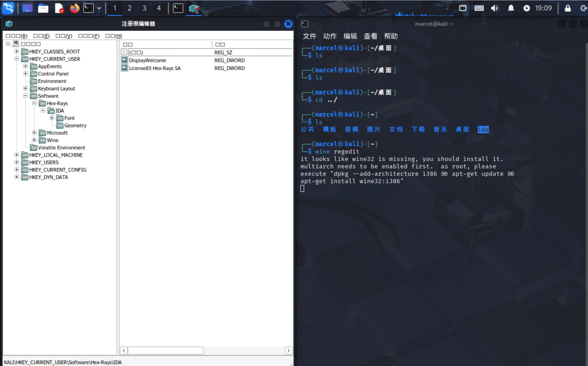The height and width of the screenshot is (366, 588).
Task: Open the terminal 帮助 menu
Action: (x=391, y=36)
